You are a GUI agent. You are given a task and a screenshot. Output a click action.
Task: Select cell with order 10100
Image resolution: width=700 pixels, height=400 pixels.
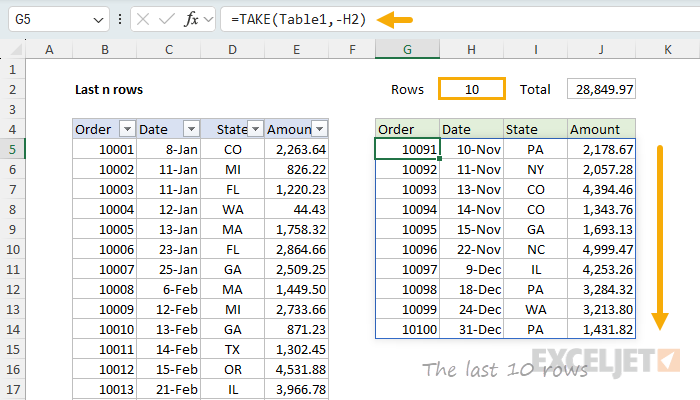point(407,329)
